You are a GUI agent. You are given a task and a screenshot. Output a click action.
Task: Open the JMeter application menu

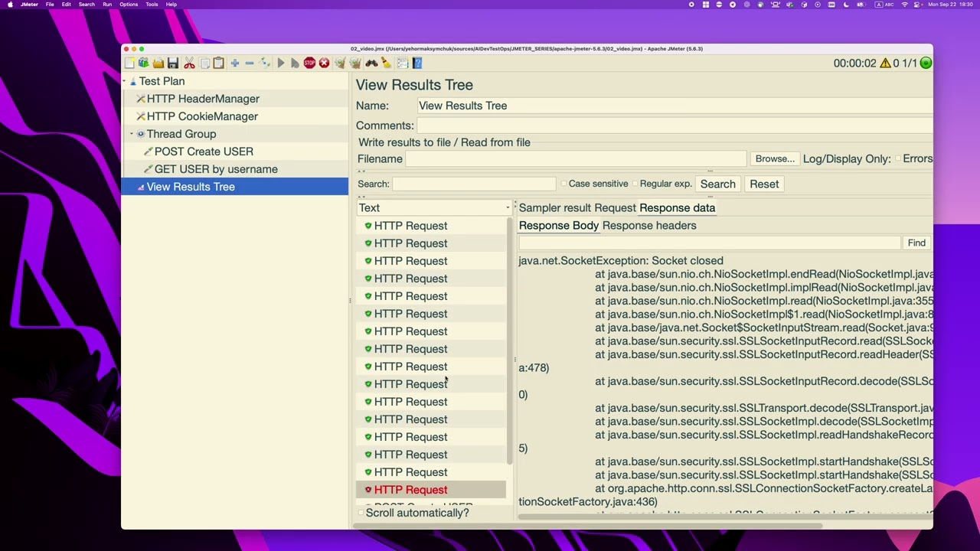click(x=29, y=5)
